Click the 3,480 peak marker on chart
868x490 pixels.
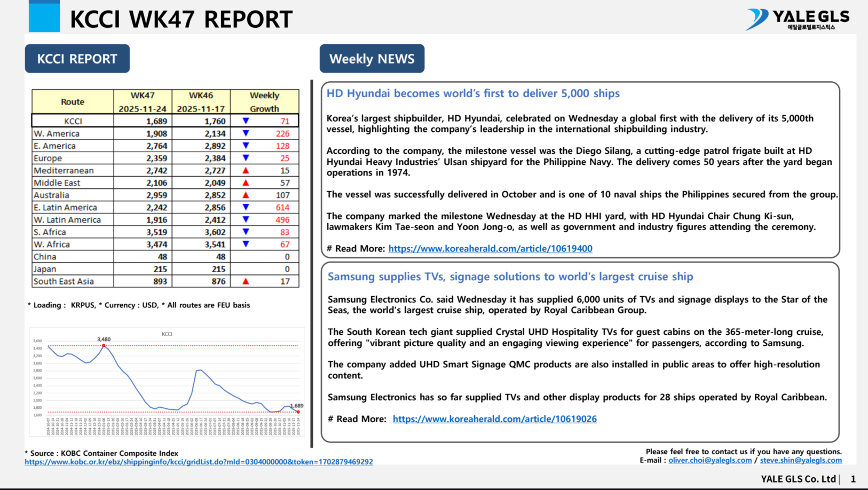tap(104, 346)
